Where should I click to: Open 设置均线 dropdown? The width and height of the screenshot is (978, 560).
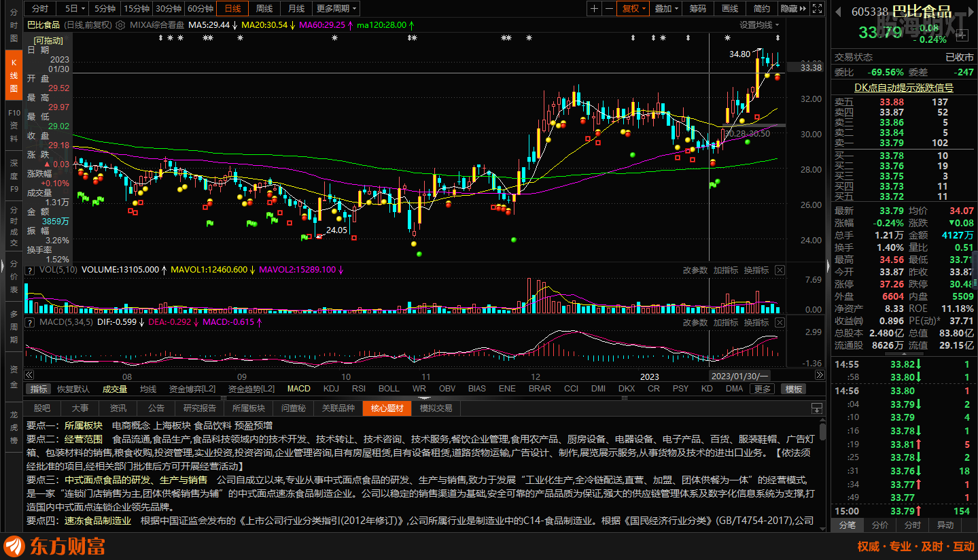click(759, 24)
